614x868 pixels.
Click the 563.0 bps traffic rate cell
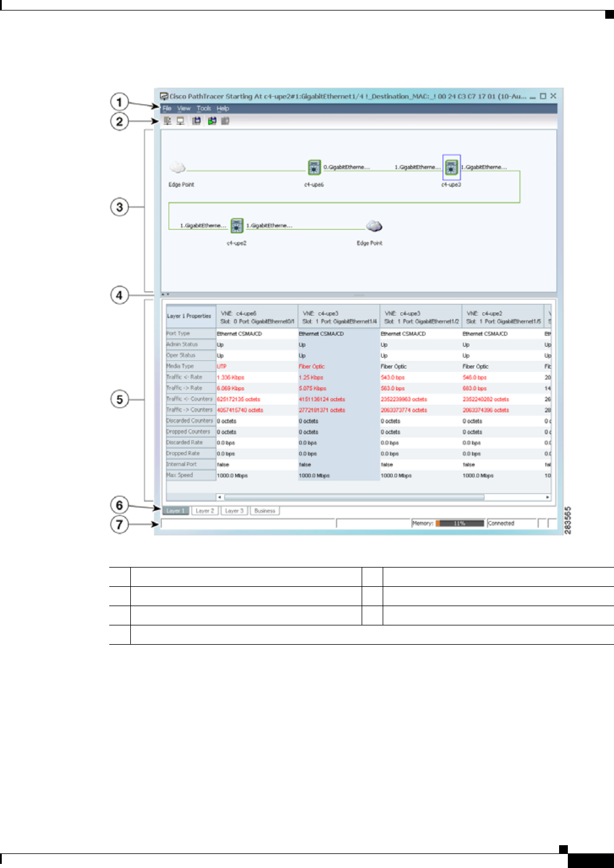click(x=421, y=388)
